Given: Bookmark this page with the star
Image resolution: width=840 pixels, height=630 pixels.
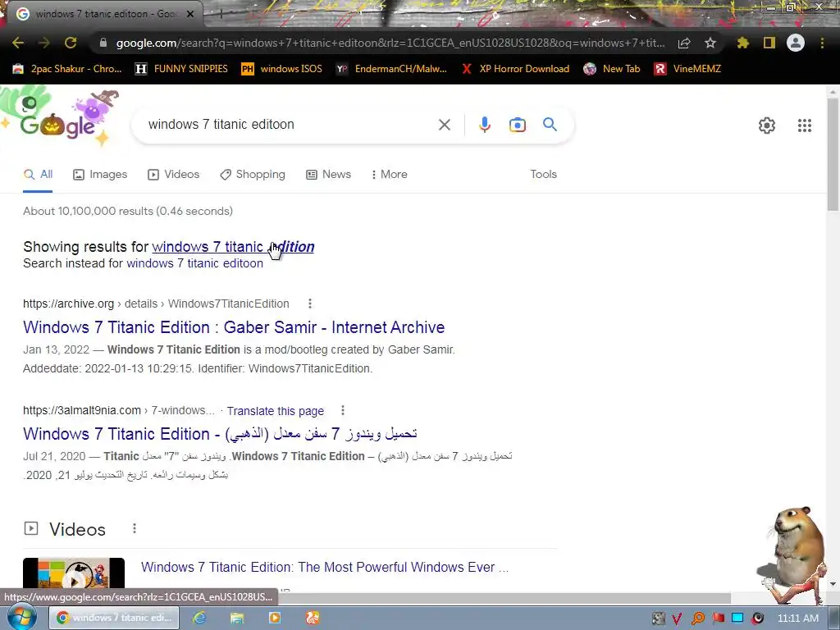Looking at the screenshot, I should [x=710, y=43].
